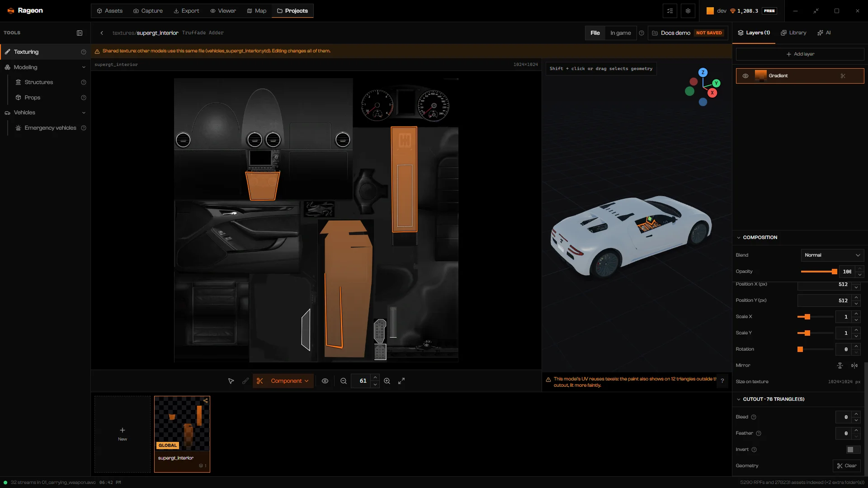This screenshot has width=868, height=488.
Task: Collapse the Tools sidebar panel
Action: coord(80,33)
